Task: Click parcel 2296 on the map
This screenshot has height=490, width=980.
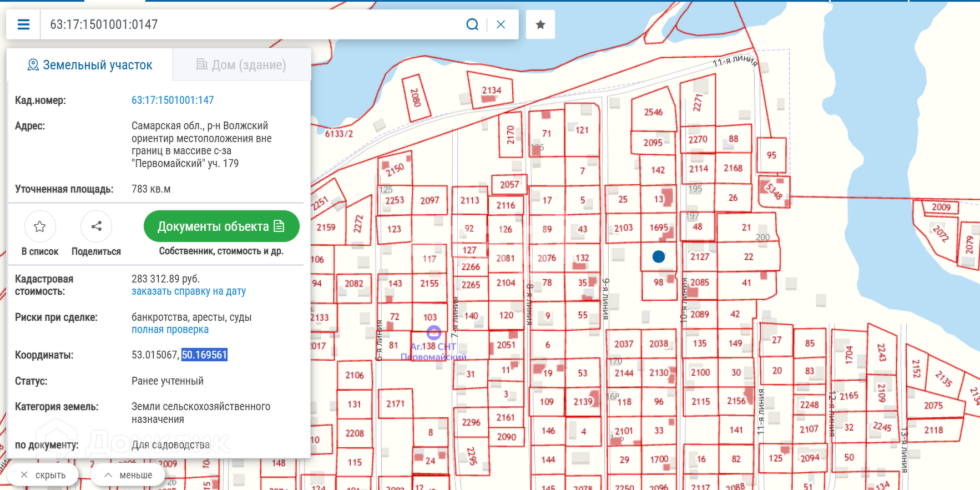Action: click(471, 422)
